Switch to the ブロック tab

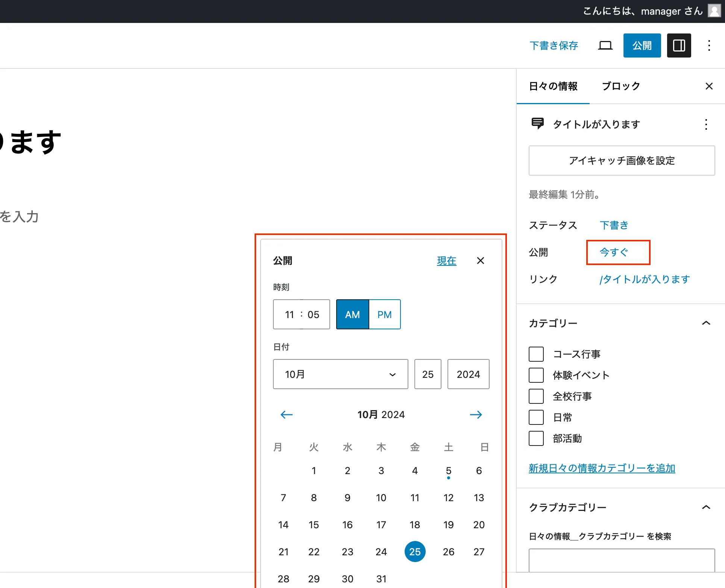pos(620,86)
